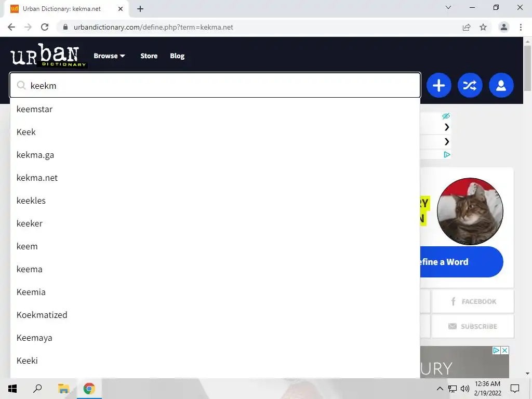The height and width of the screenshot is (399, 532).
Task: Bookmark this page with star icon
Action: click(483, 27)
